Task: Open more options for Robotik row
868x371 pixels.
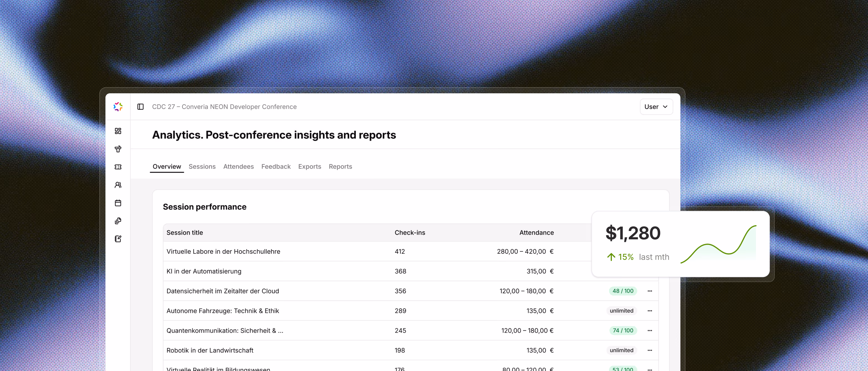Action: pyautogui.click(x=650, y=350)
